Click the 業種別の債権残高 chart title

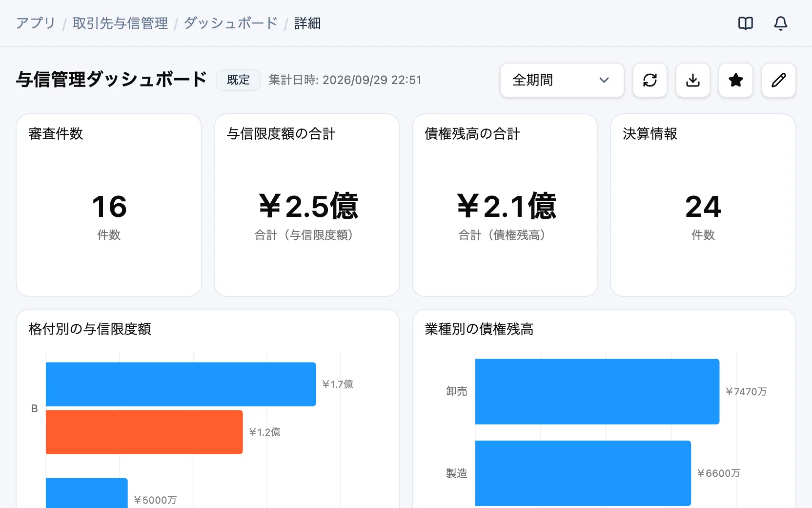[479, 329]
